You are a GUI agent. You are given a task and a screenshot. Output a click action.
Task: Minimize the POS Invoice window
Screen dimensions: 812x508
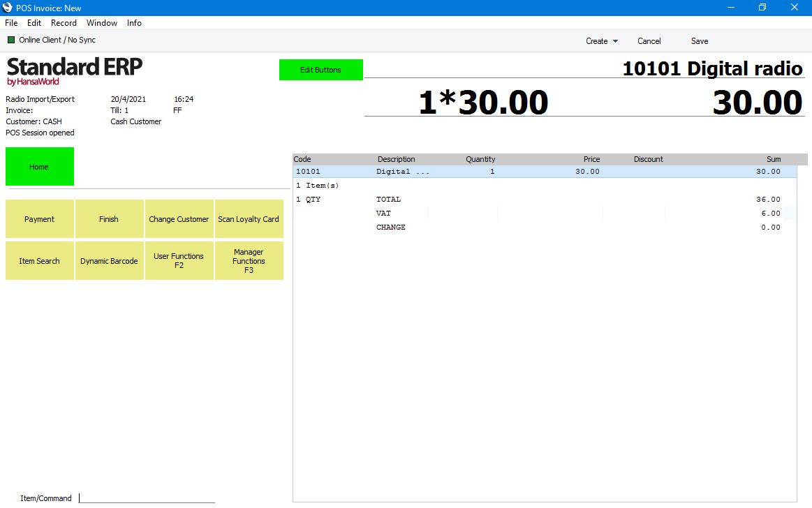click(731, 7)
